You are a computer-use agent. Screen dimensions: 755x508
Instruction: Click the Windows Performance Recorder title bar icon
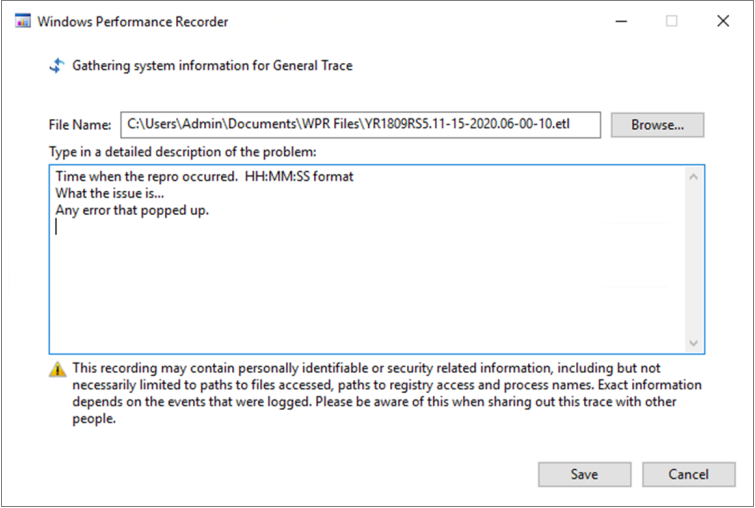click(23, 22)
